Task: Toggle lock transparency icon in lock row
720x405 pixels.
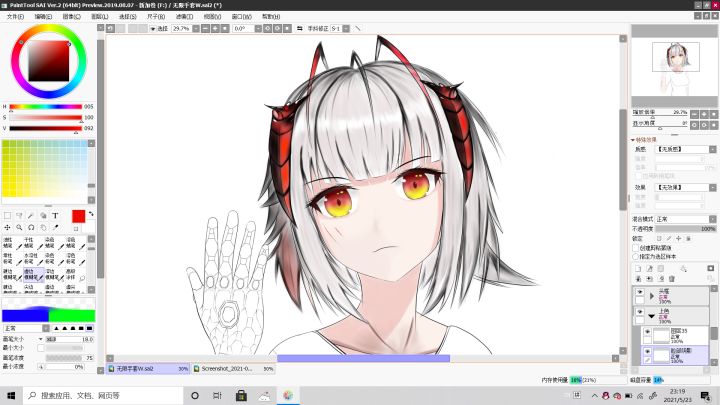Action: pos(659,239)
